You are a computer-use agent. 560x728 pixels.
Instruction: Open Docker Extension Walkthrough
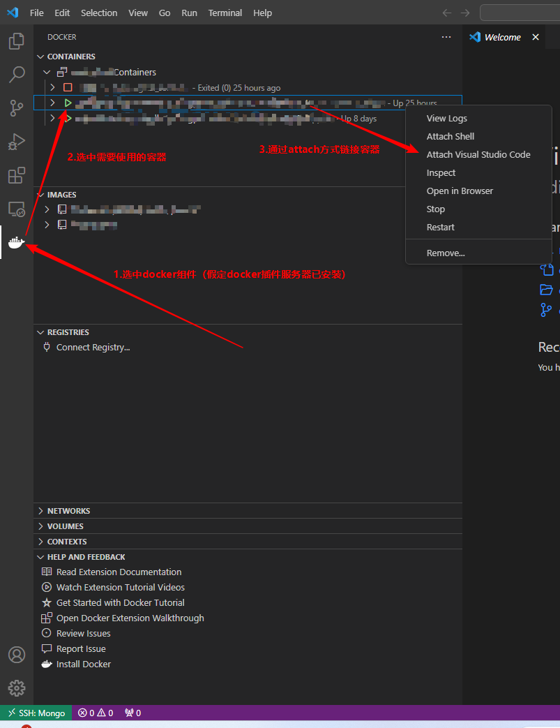click(x=130, y=618)
